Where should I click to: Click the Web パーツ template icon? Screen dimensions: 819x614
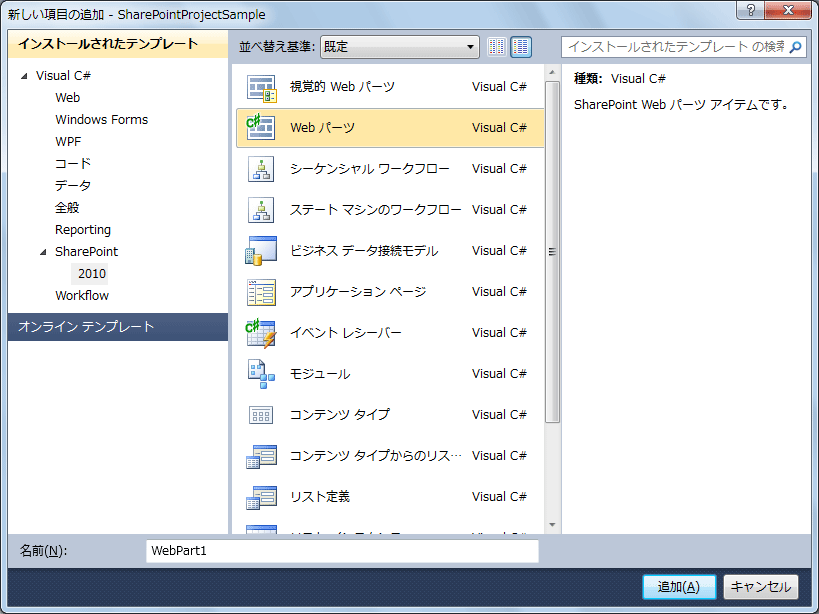261,128
